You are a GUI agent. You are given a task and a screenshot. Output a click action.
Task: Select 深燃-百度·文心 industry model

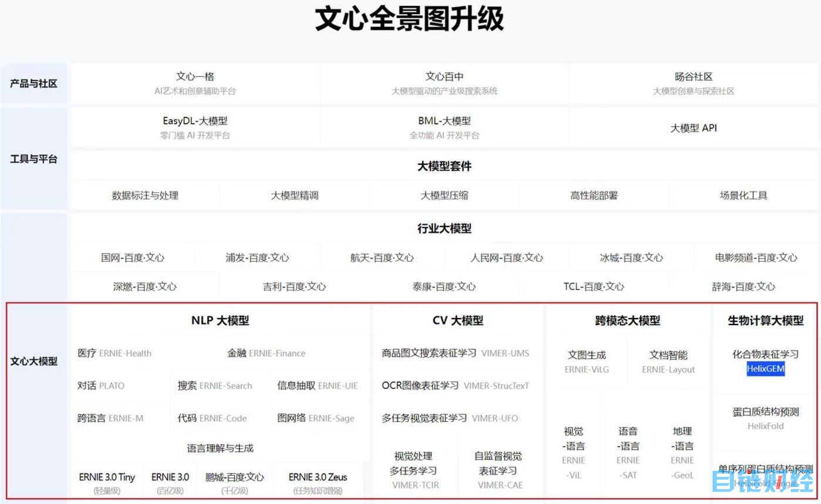[x=145, y=287]
